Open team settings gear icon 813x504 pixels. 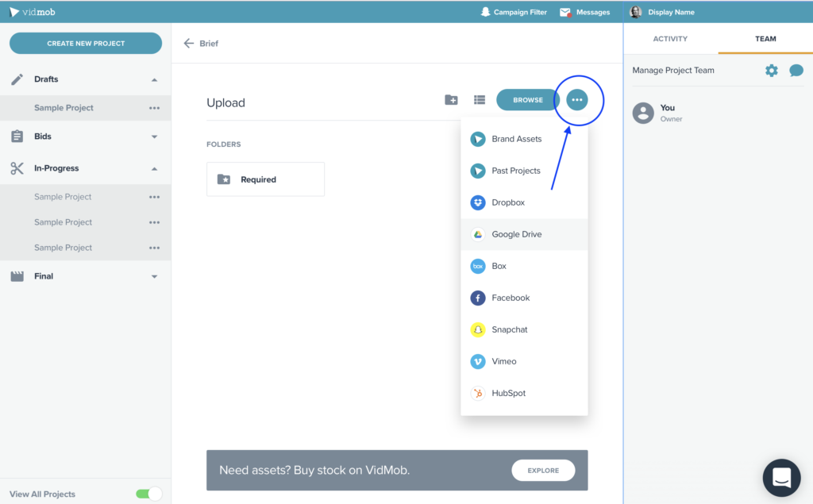pyautogui.click(x=772, y=71)
